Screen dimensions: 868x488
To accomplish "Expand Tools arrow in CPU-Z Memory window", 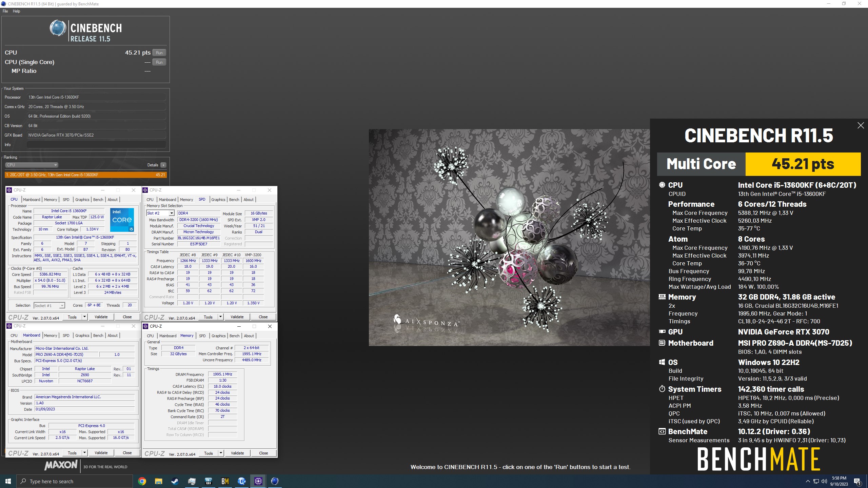I will [x=221, y=453].
